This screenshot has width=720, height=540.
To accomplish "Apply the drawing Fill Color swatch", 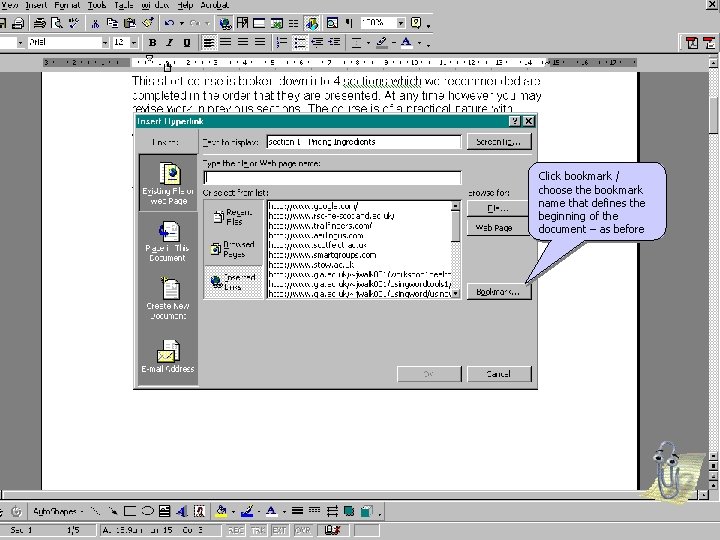I will coord(222,511).
